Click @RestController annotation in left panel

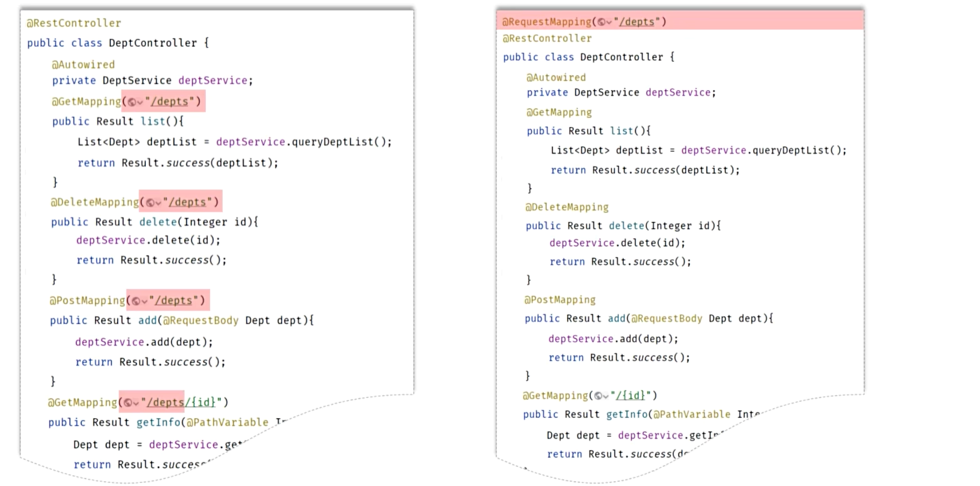pos(74,23)
